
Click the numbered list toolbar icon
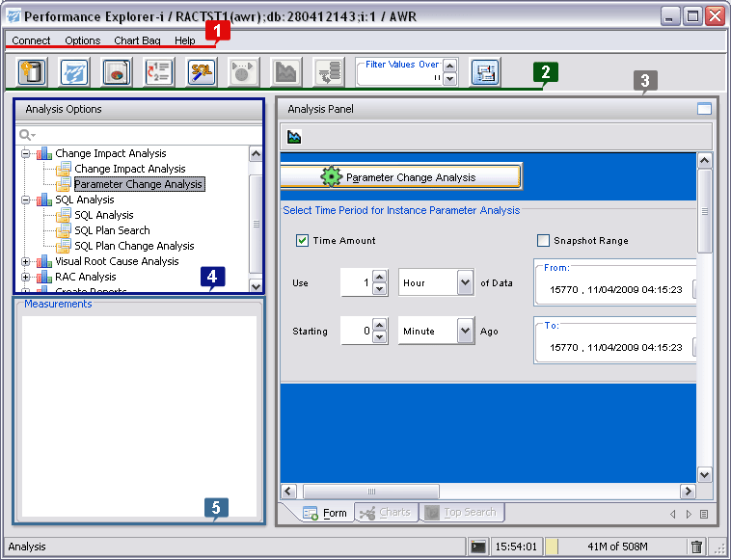pyautogui.click(x=158, y=72)
